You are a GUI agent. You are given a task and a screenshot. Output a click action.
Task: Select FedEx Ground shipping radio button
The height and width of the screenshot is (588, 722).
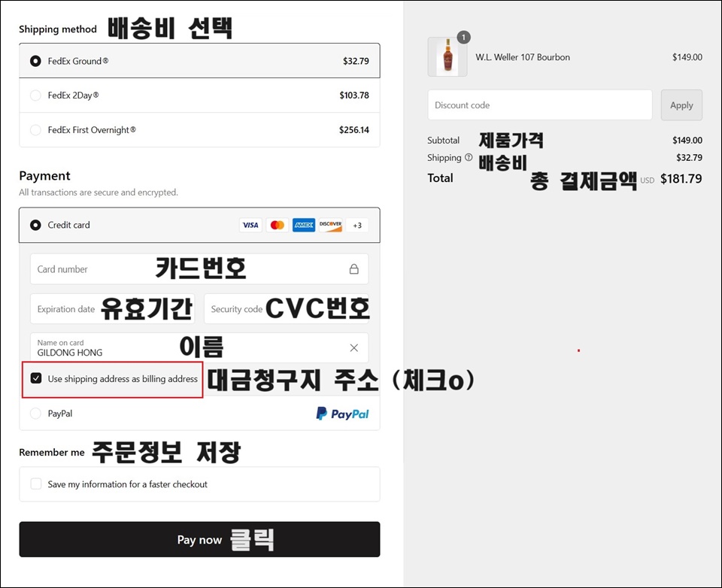(35, 61)
